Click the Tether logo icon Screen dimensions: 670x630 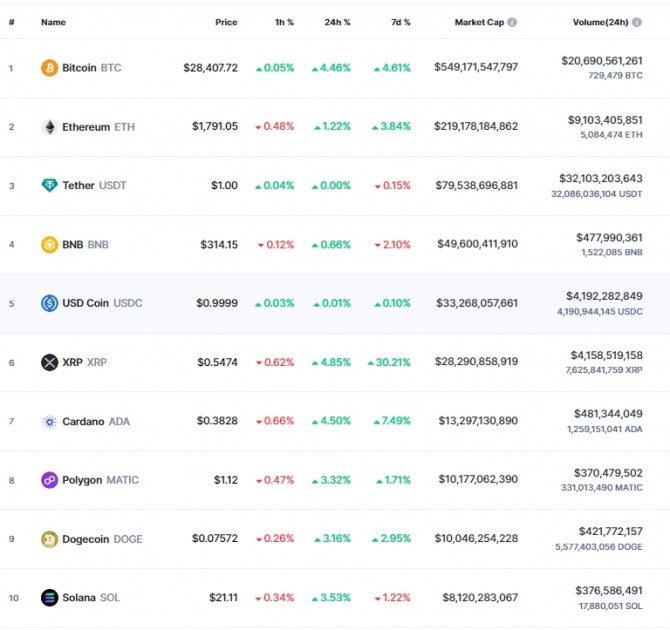(x=50, y=185)
